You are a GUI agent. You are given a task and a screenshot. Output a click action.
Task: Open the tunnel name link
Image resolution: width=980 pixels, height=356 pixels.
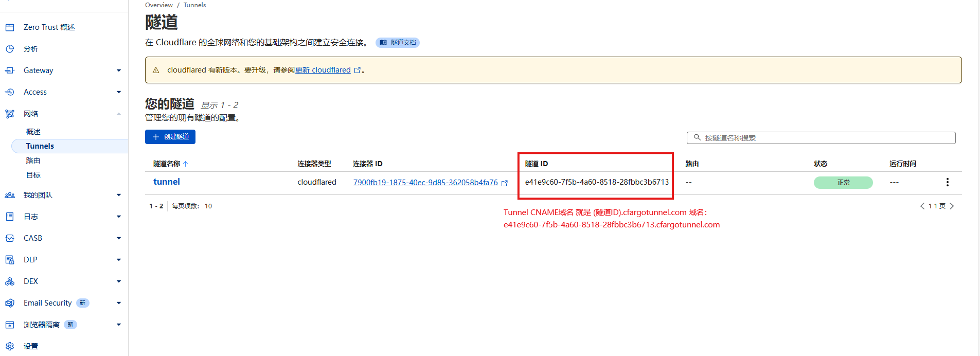(x=167, y=182)
